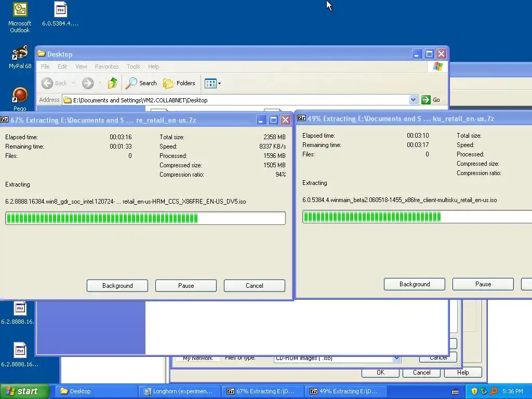
Task: Click the 2358 MB total size value
Action: pos(274,137)
